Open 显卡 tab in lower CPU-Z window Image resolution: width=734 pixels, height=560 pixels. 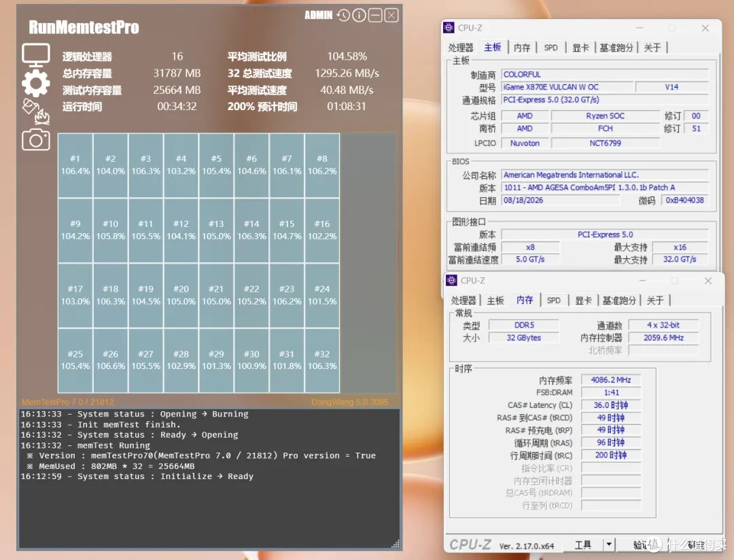[583, 300]
